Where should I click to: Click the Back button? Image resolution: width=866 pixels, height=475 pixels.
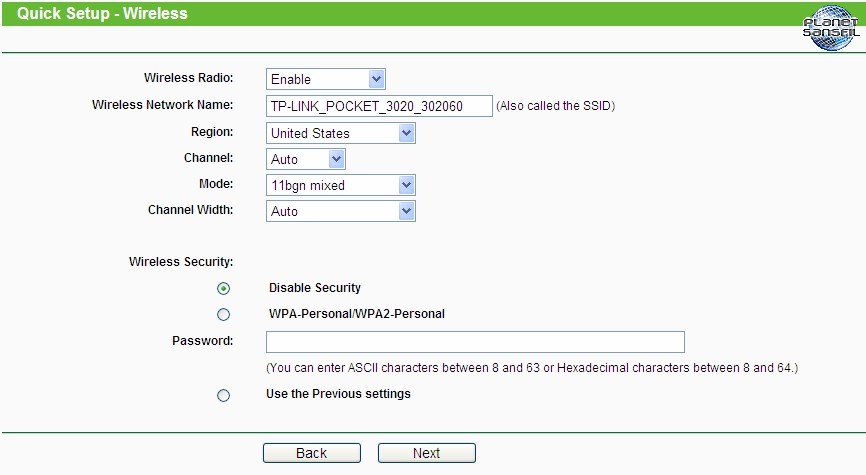[311, 453]
